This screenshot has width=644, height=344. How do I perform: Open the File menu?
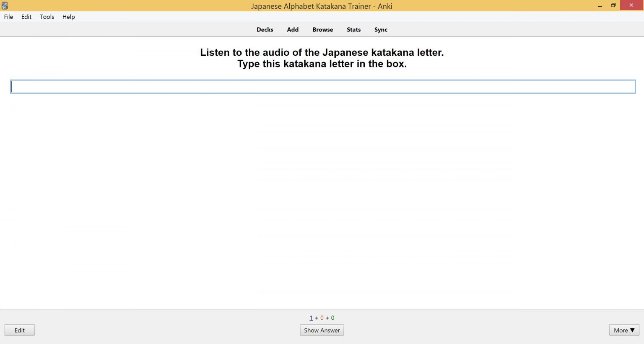pyautogui.click(x=8, y=17)
